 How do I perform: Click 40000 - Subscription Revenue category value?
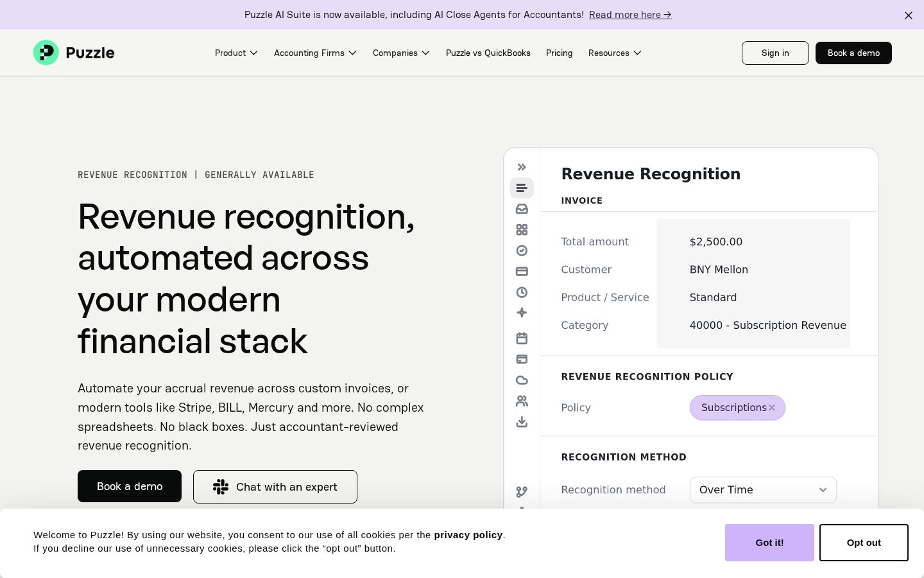pos(768,325)
